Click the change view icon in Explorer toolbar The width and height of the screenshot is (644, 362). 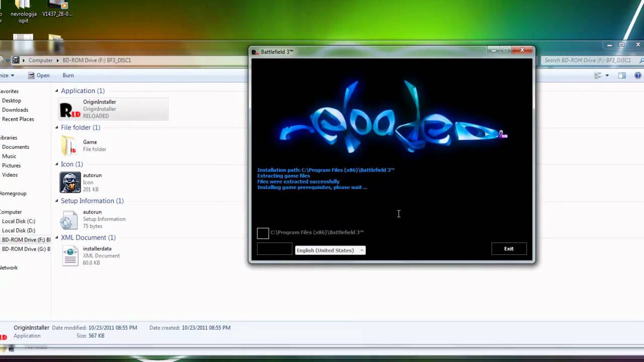598,75
